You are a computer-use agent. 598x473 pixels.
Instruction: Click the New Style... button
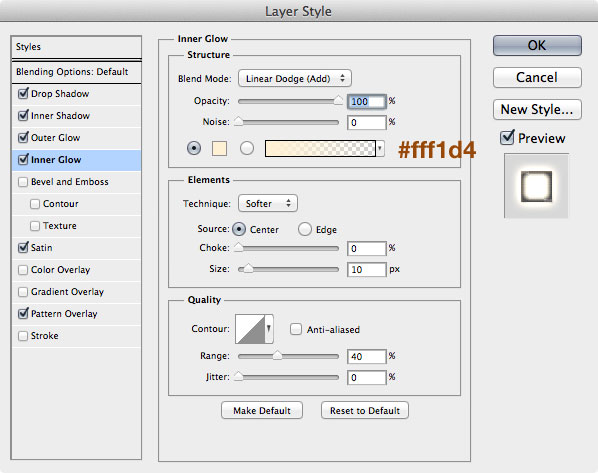click(x=537, y=109)
